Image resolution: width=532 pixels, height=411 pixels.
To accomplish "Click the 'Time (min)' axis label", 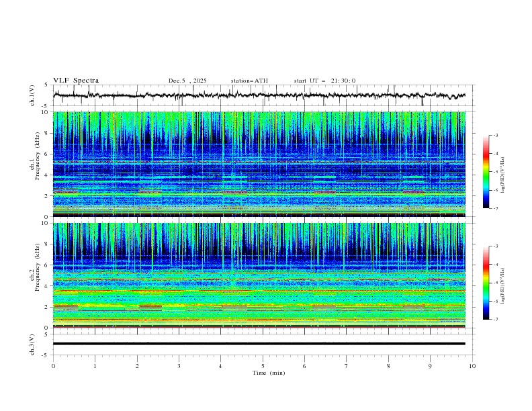I will 269,373.
